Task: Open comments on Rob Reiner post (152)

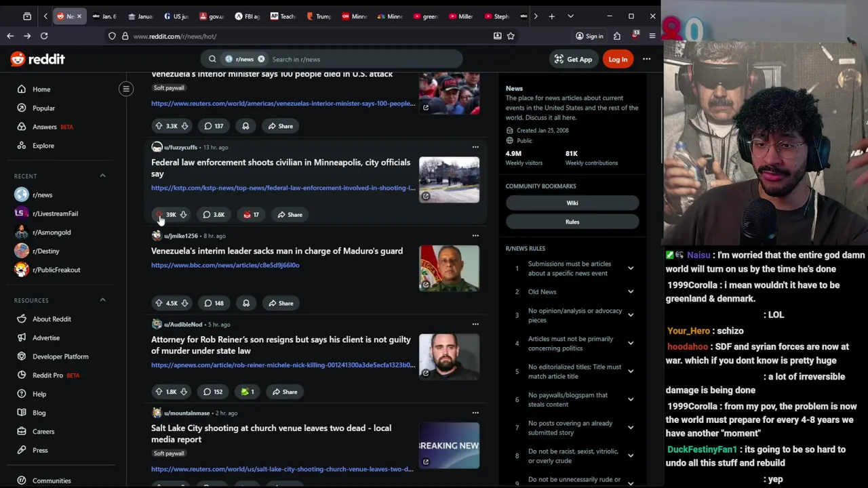Action: 213,392
